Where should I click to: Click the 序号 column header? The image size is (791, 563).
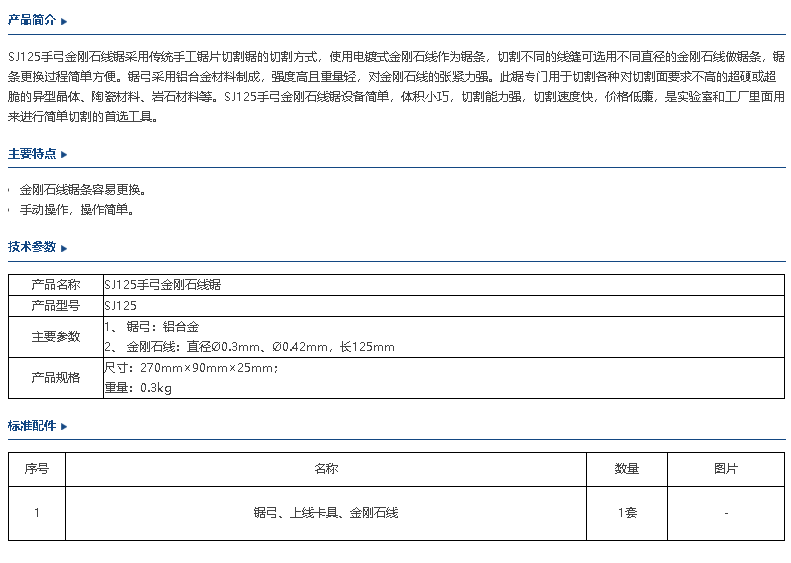pos(37,469)
